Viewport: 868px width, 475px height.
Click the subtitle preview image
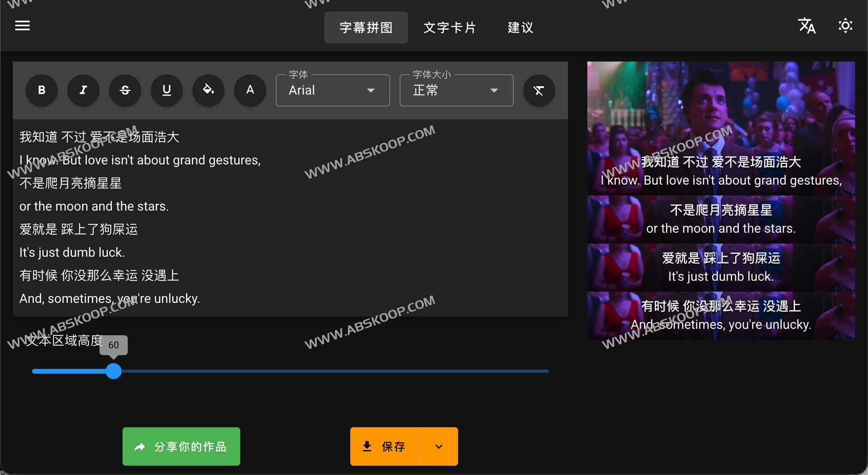pos(721,200)
